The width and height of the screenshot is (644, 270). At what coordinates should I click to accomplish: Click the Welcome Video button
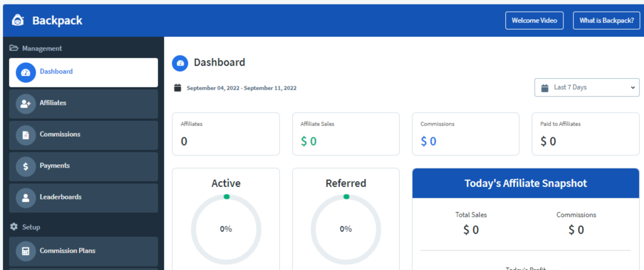534,21
